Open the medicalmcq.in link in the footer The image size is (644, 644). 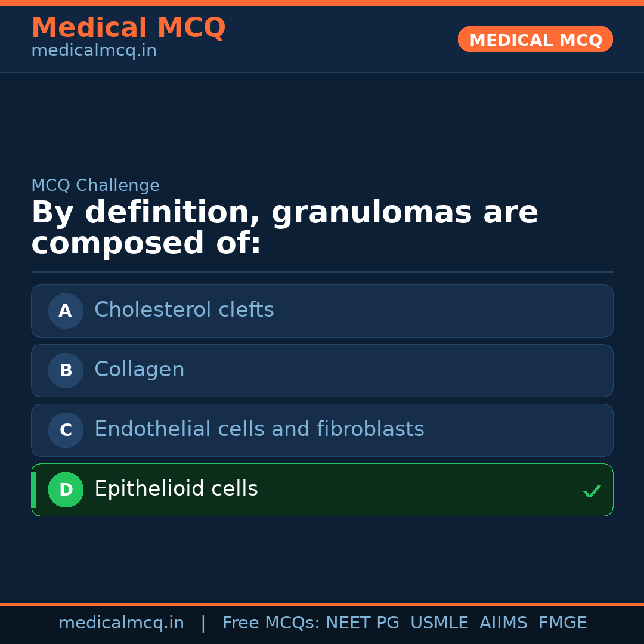pos(121,623)
